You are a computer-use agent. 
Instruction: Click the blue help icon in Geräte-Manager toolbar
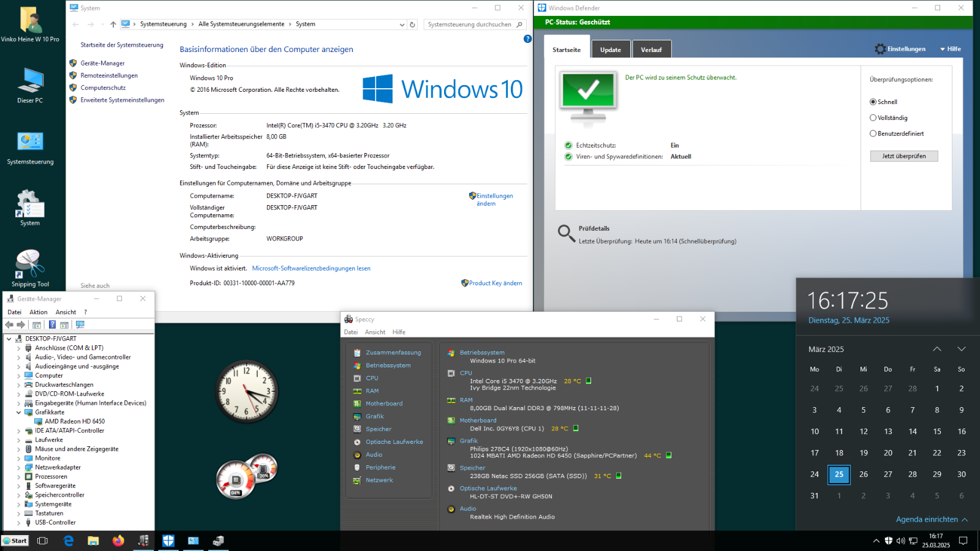(x=52, y=324)
